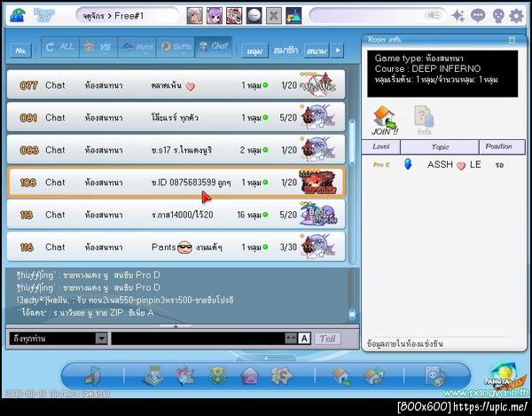Viewport: 532px width, 416px height.
Task: Select the white-haired character portrait
Action: tap(195, 16)
